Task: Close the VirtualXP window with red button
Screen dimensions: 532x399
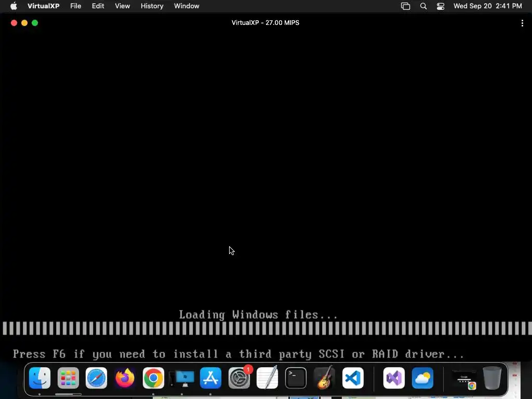Action: [14, 23]
